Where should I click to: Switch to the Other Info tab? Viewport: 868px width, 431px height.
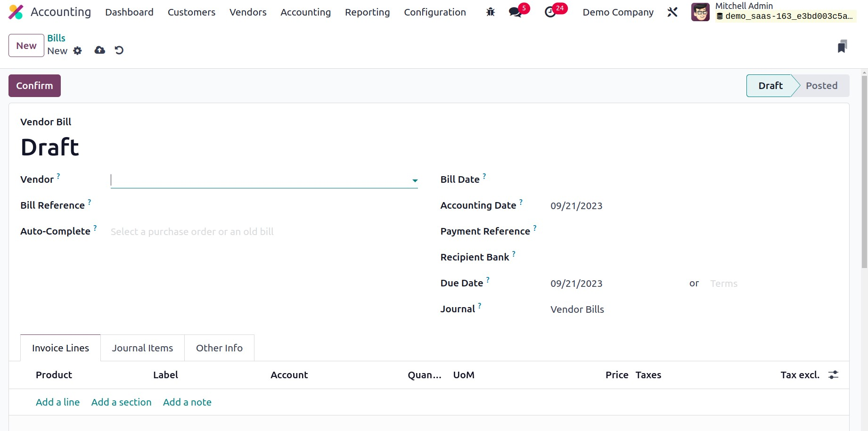click(x=219, y=348)
